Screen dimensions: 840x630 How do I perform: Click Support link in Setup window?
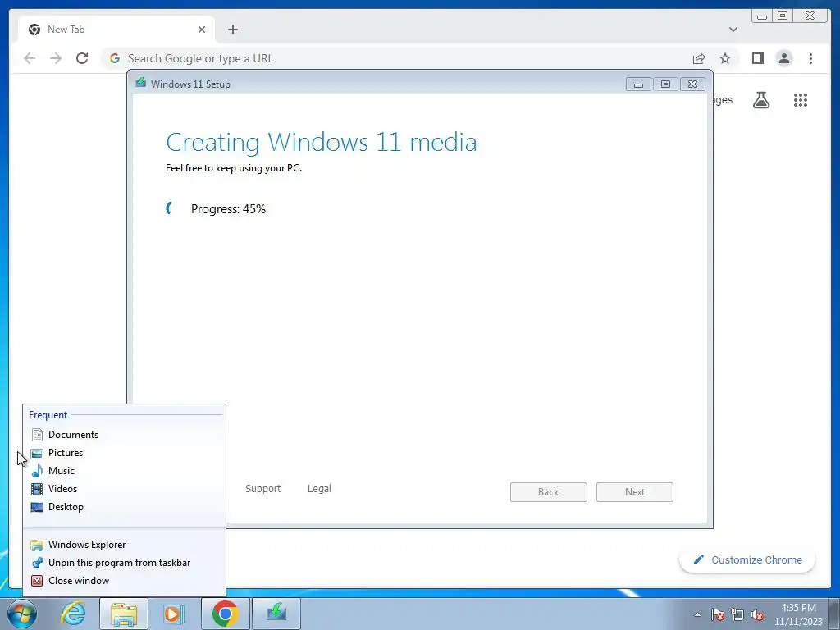(263, 489)
